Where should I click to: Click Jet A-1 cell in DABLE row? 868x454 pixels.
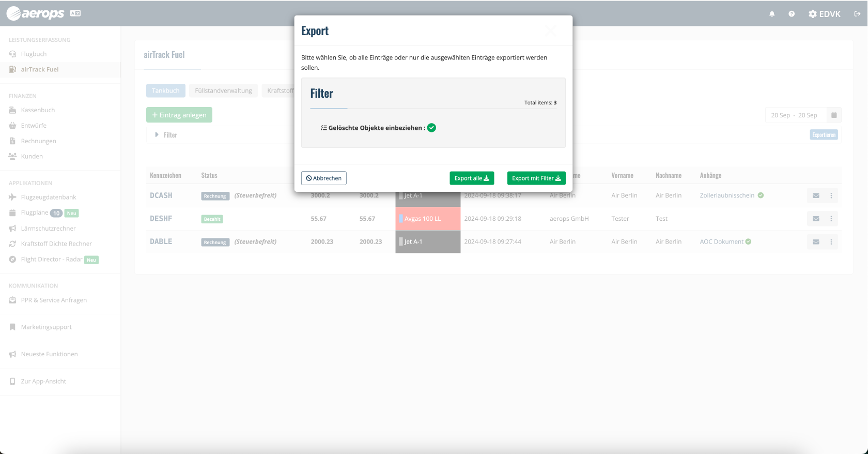click(x=428, y=241)
